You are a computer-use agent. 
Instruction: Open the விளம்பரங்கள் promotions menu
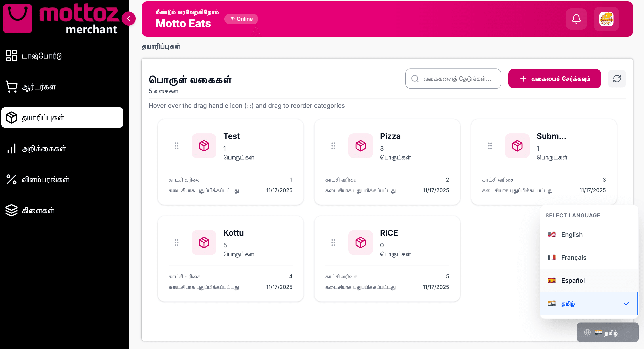pyautogui.click(x=62, y=180)
